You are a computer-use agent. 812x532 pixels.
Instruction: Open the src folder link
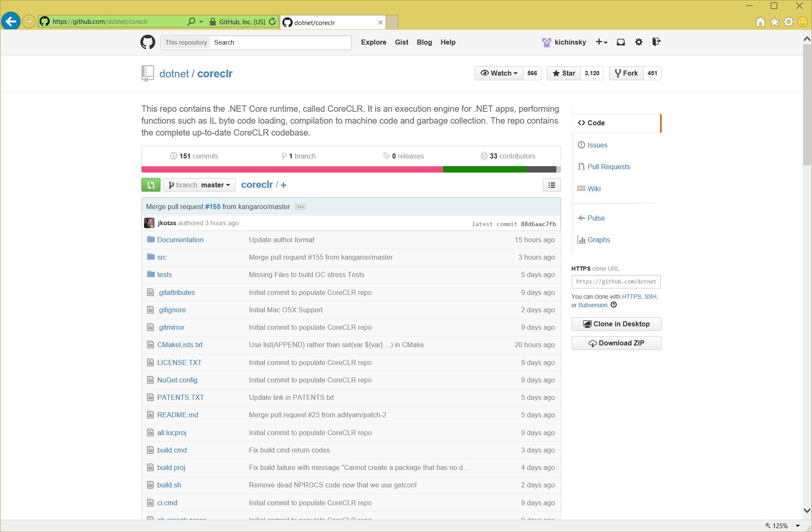point(162,257)
